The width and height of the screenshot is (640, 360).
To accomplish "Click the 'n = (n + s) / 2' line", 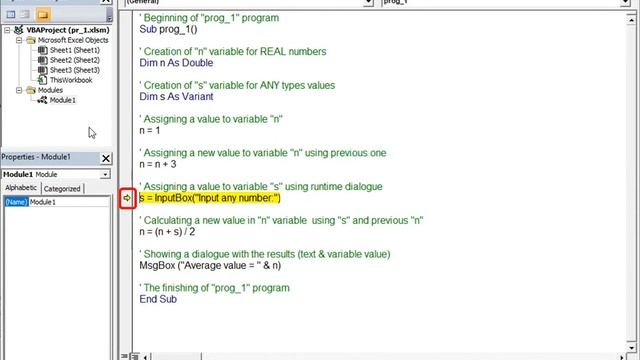I will tap(167, 232).
